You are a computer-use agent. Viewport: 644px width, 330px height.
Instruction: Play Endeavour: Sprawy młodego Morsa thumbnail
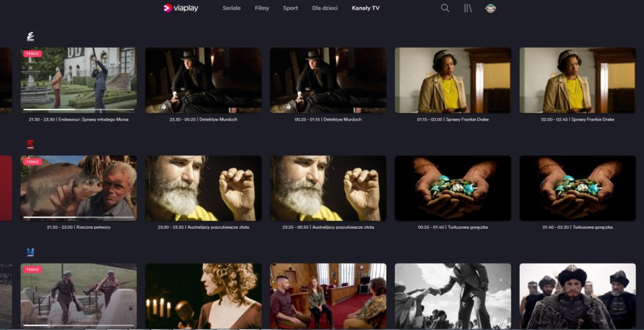(79, 80)
